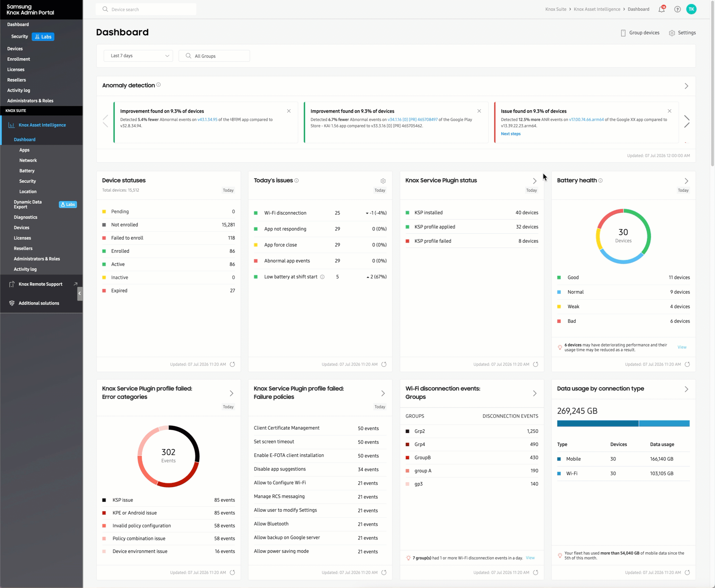This screenshot has height=588, width=715.
Task: Expand the Battery health chevron
Action: [686, 181]
